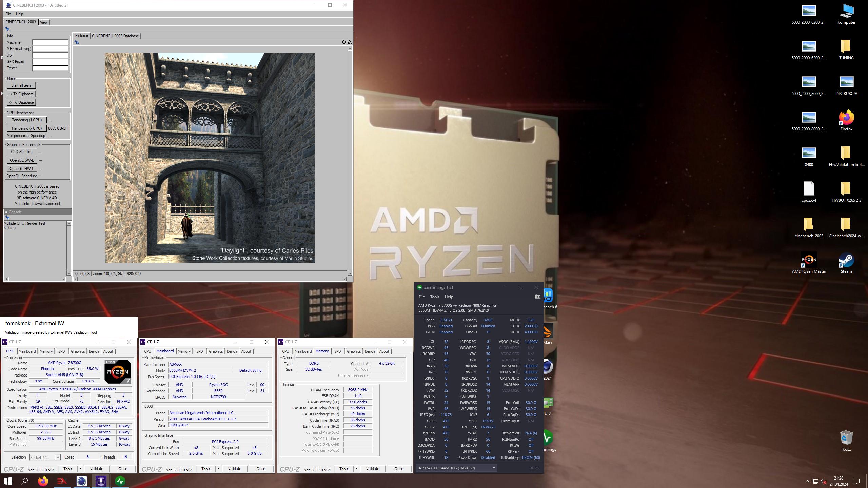
Task: Open the Komputer desktop icon
Action: tap(846, 14)
